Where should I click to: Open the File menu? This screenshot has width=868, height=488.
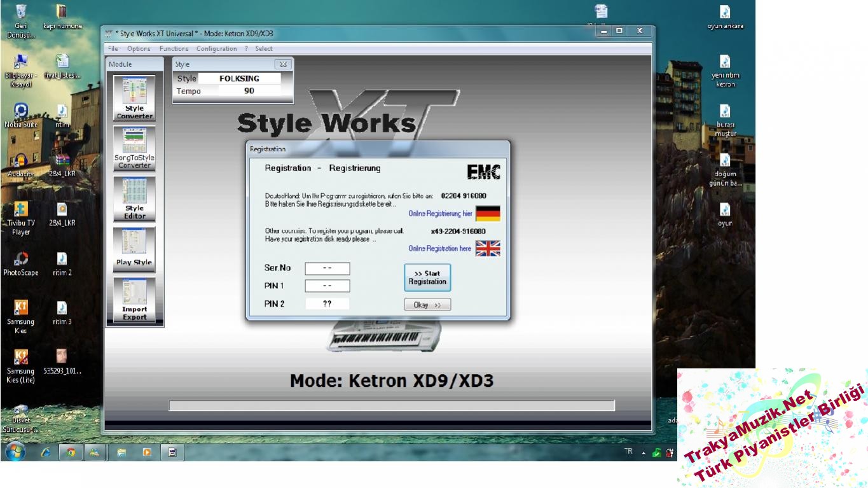(x=113, y=48)
